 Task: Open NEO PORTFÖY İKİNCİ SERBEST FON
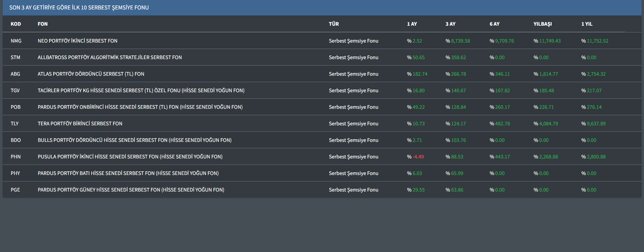(x=77, y=41)
